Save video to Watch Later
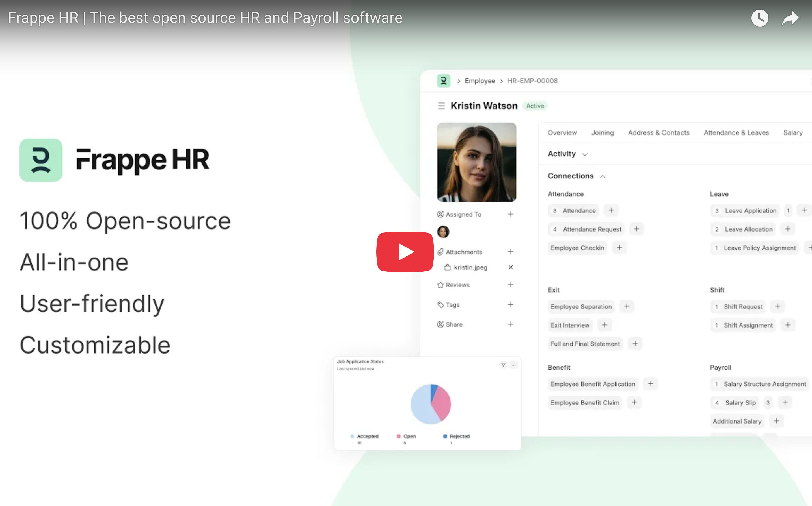The width and height of the screenshot is (812, 506). (x=760, y=18)
